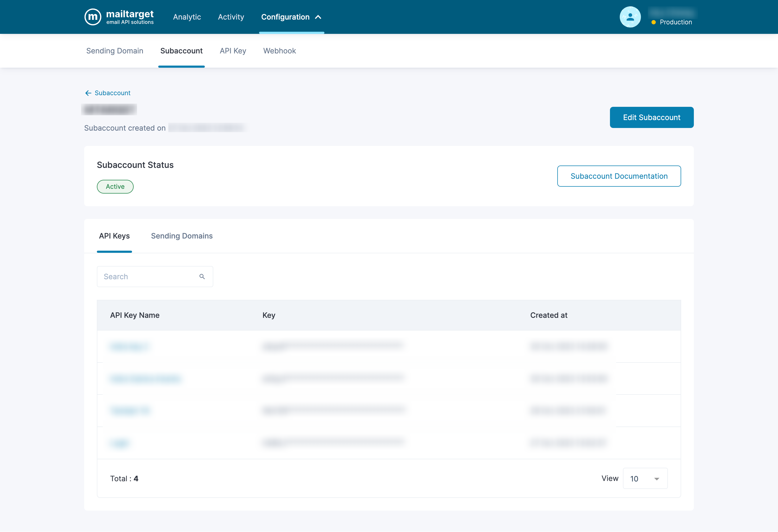Viewport: 778px width, 532px height.
Task: Switch to Sending Domain tab
Action: coord(115,51)
